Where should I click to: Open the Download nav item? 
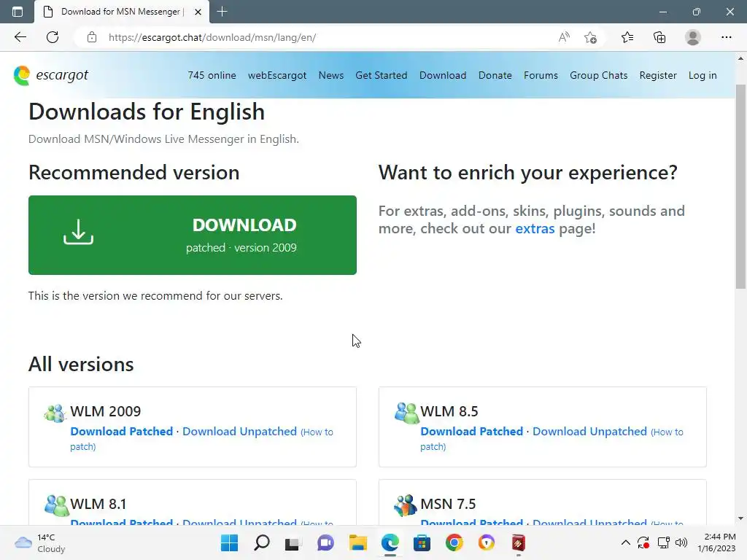coord(443,75)
